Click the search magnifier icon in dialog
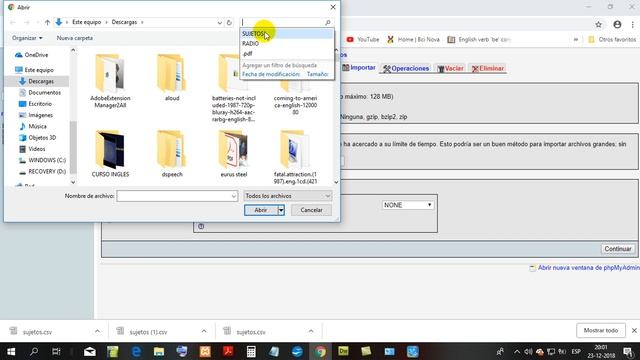This screenshot has height=360, width=640. (x=327, y=22)
